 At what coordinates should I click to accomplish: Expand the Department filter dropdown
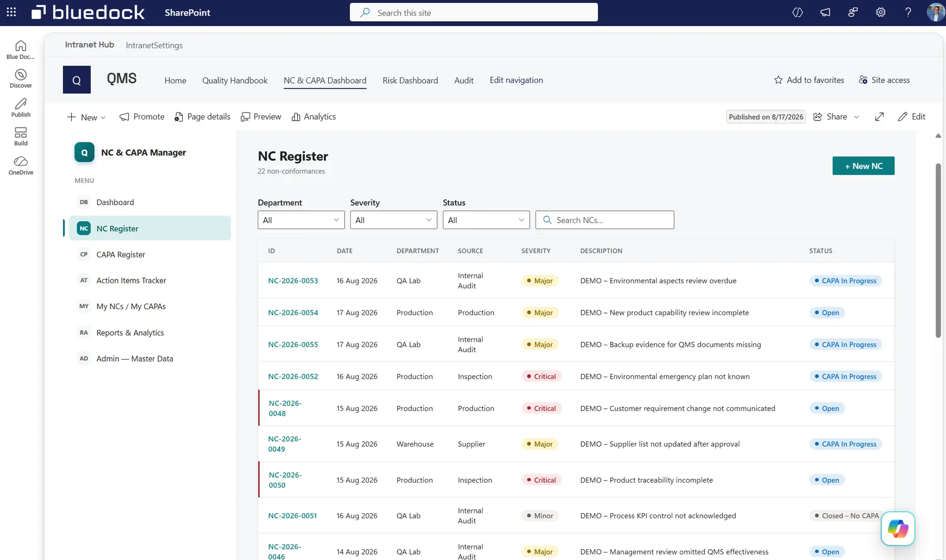[x=301, y=220]
